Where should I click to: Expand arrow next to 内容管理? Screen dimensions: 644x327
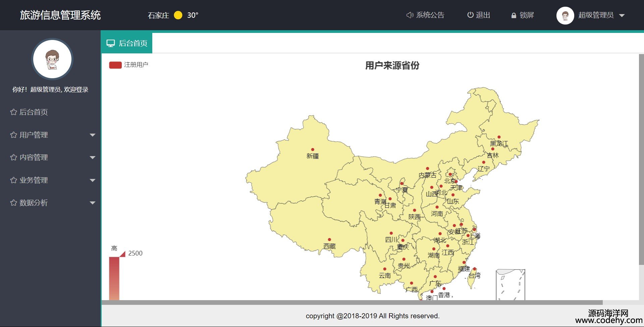93,157
